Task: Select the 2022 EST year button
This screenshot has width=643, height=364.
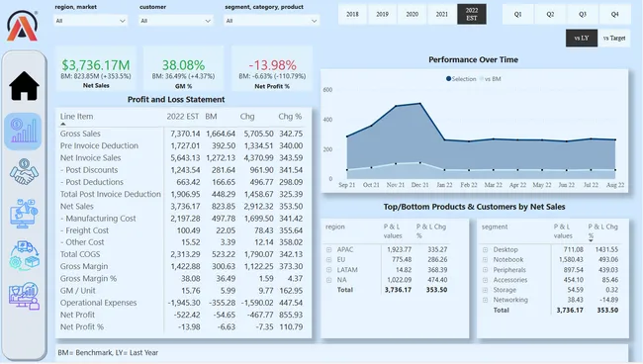Action: [472, 14]
